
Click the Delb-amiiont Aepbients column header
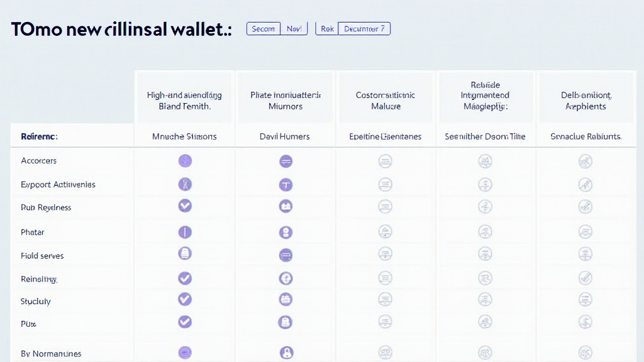coord(586,101)
